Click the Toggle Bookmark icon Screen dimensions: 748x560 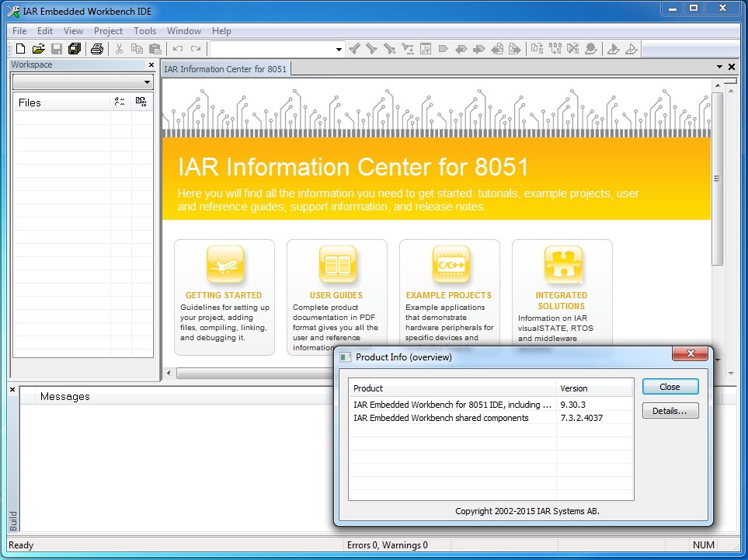pyautogui.click(x=444, y=49)
